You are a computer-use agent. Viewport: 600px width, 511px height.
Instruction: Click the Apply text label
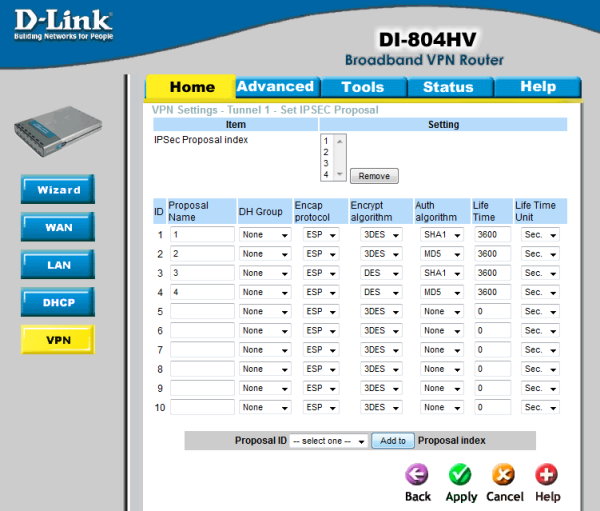[x=461, y=497]
